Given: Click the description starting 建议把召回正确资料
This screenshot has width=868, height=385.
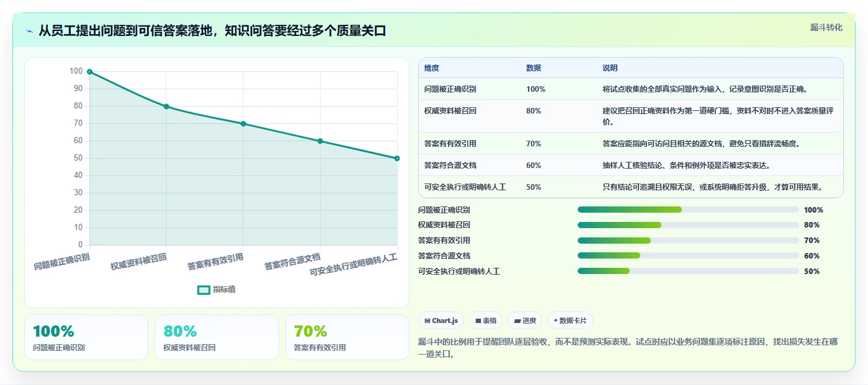Looking at the screenshot, I should (x=718, y=116).
